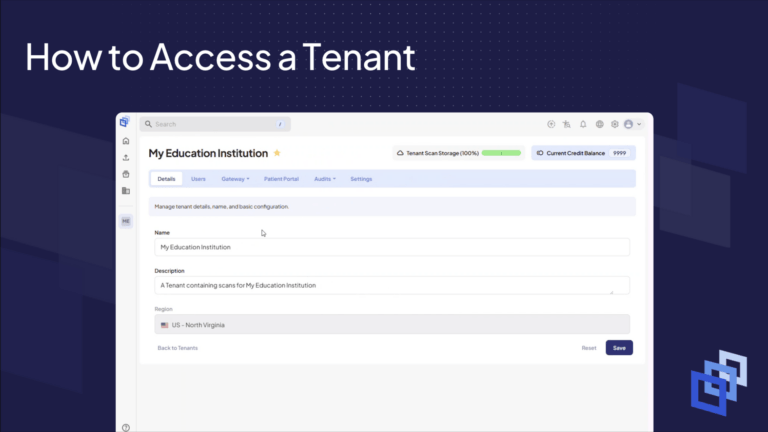Image resolution: width=768 pixels, height=432 pixels.
Task: Open the settings gear in top bar
Action: (x=615, y=124)
